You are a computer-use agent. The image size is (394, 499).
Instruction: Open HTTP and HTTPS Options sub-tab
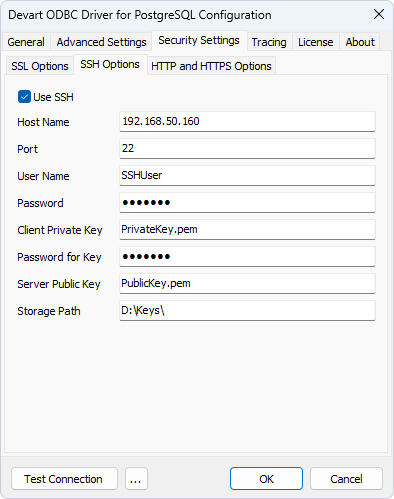(211, 66)
